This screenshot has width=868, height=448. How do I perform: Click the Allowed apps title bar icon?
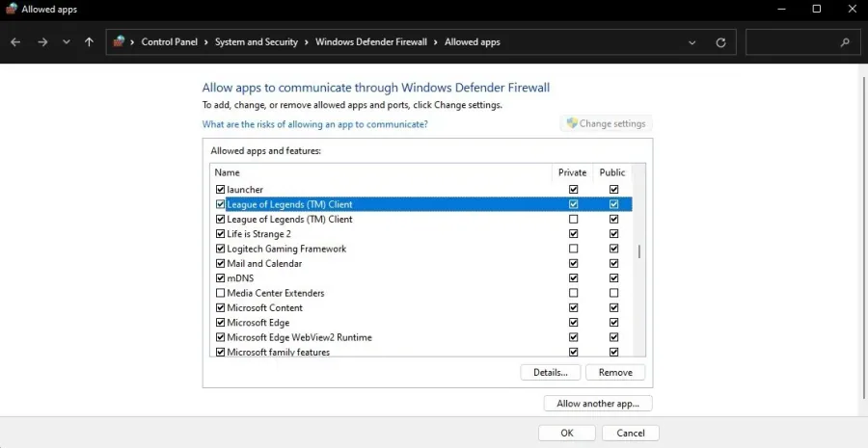[x=11, y=10]
